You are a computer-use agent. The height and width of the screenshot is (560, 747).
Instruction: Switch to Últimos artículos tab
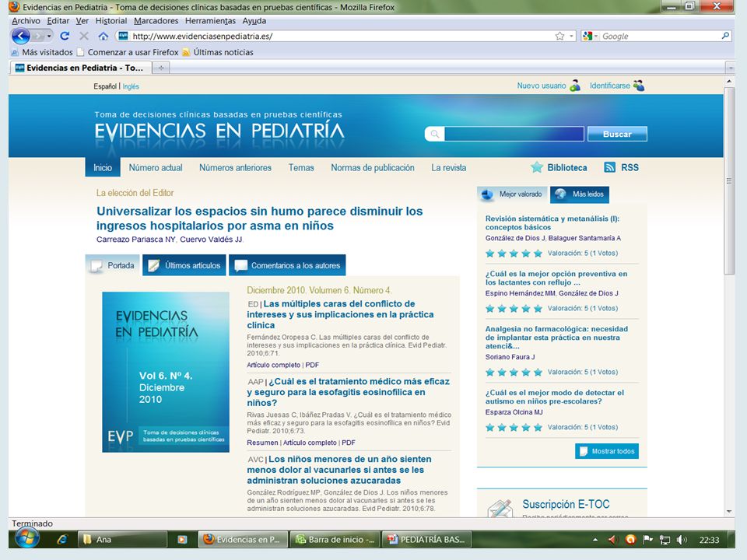tap(185, 265)
